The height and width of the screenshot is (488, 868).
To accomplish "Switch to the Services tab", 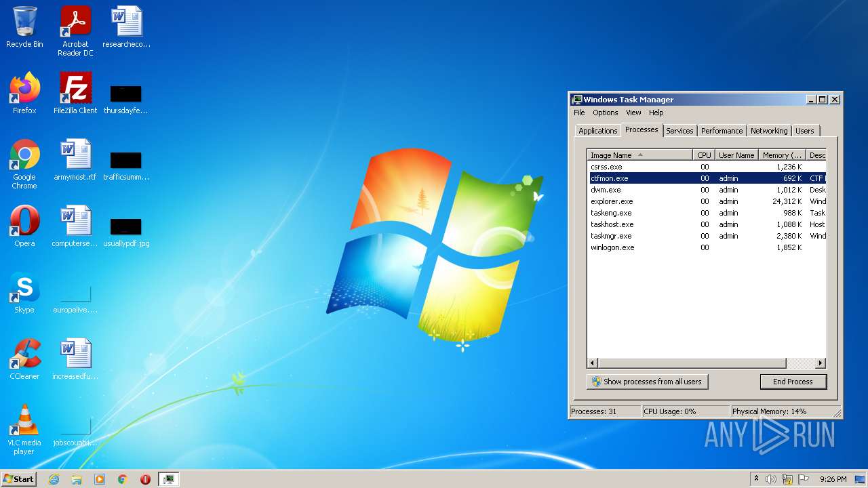I will (679, 131).
